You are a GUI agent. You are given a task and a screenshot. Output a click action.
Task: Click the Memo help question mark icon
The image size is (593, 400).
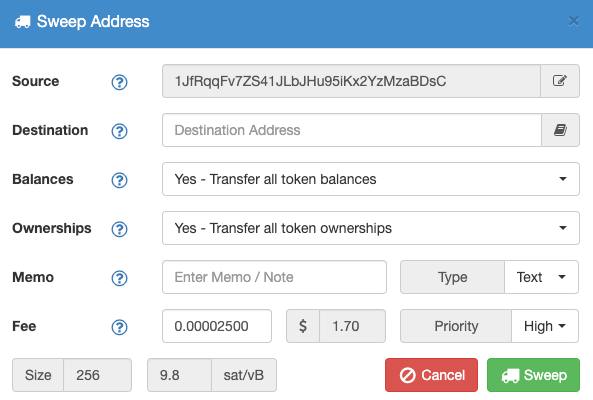pos(120,278)
